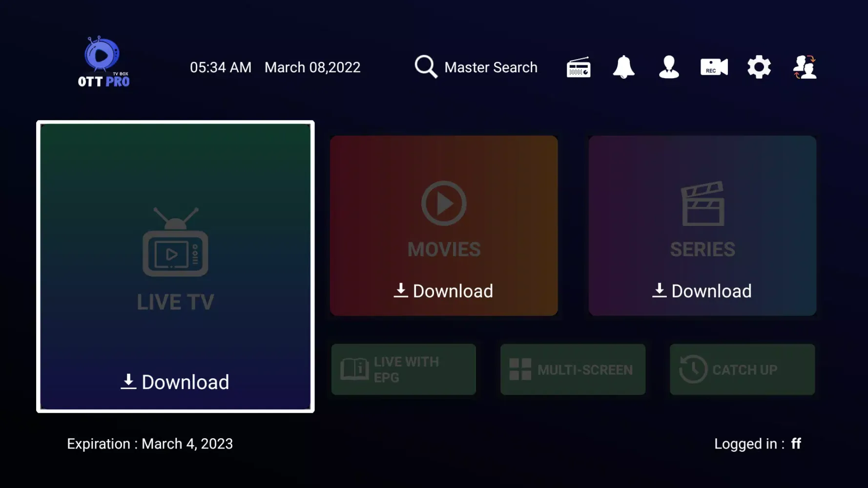The image size is (868, 488).
Task: Click the LIVE TV title text
Action: tap(175, 302)
